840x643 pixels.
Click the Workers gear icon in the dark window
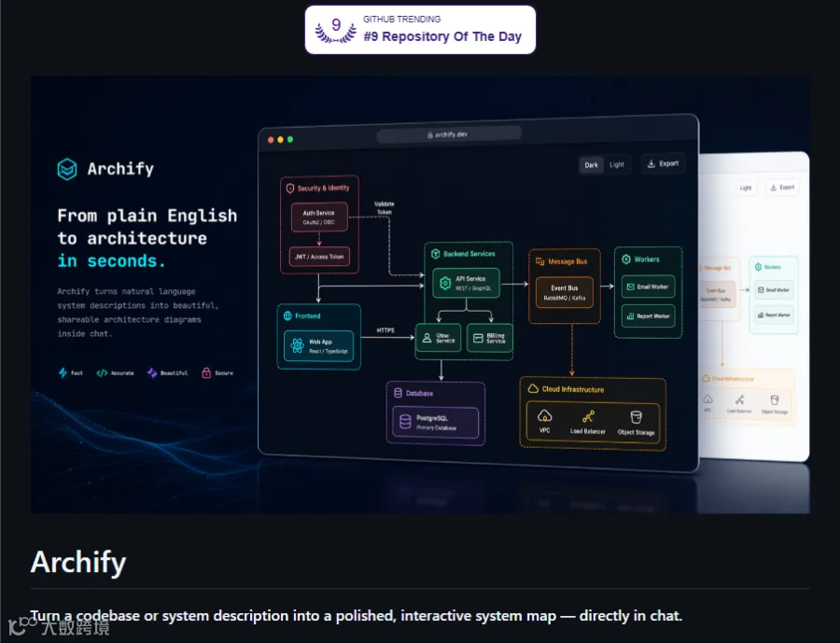point(625,259)
